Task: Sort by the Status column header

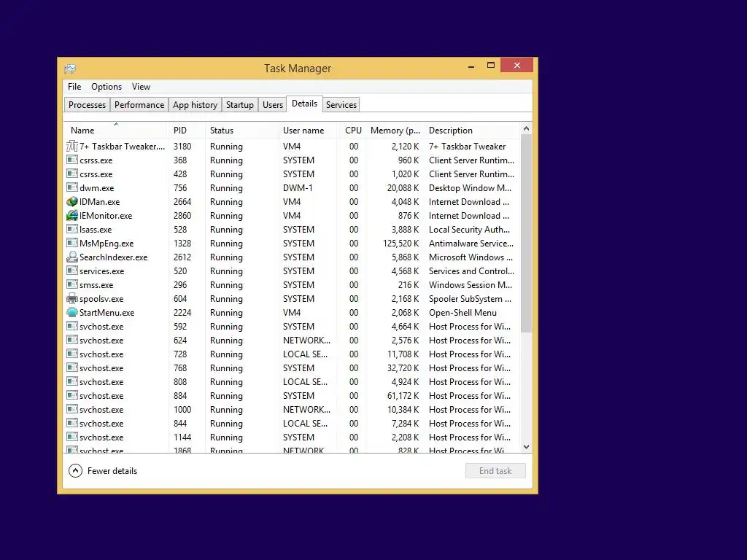Action: 241,130
